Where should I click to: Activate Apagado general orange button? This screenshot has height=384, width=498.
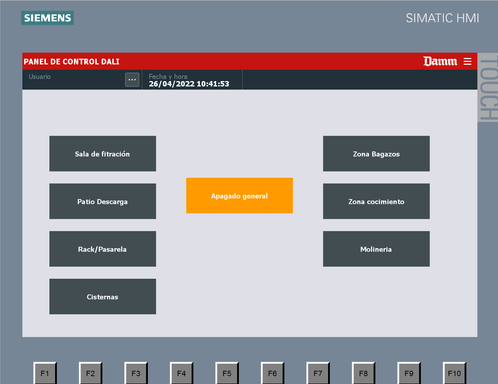(x=239, y=196)
